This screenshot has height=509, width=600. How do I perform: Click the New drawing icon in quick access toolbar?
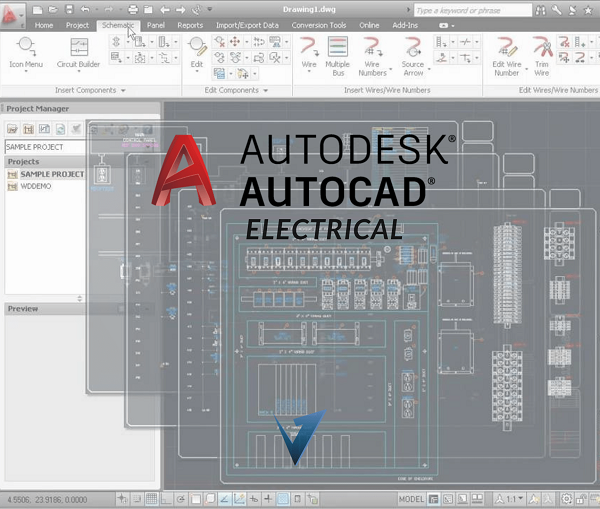tap(38, 10)
